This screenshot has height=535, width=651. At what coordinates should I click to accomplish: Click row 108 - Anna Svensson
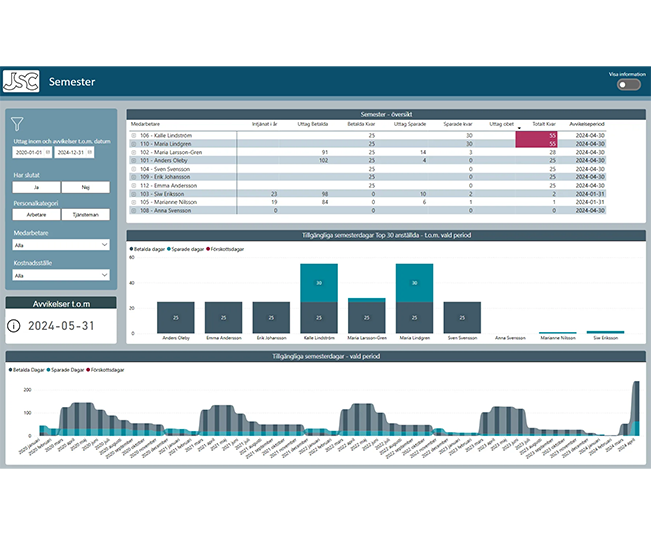coord(367,210)
